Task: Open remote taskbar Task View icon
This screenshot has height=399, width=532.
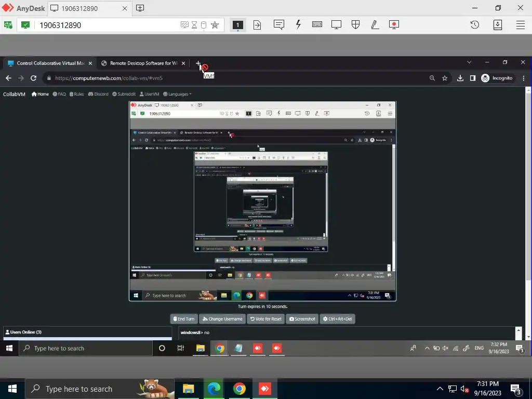Action: (x=180, y=348)
